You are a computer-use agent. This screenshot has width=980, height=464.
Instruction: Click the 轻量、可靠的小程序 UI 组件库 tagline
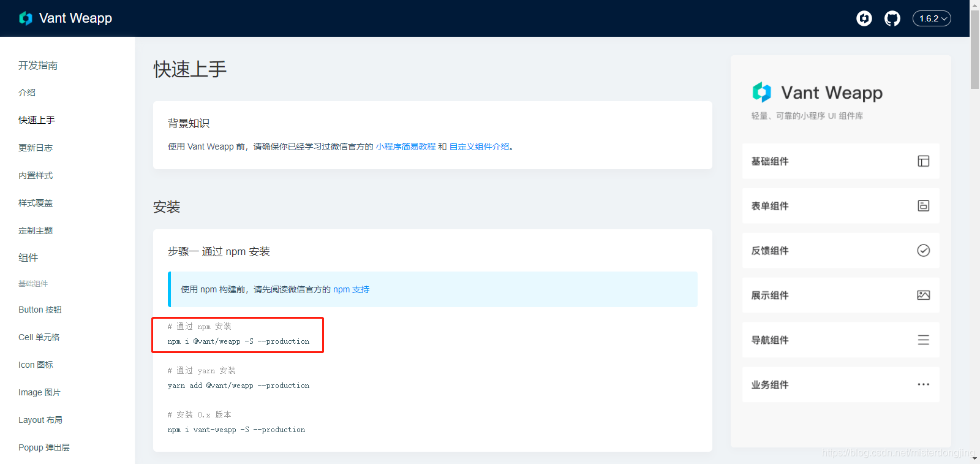coord(807,116)
